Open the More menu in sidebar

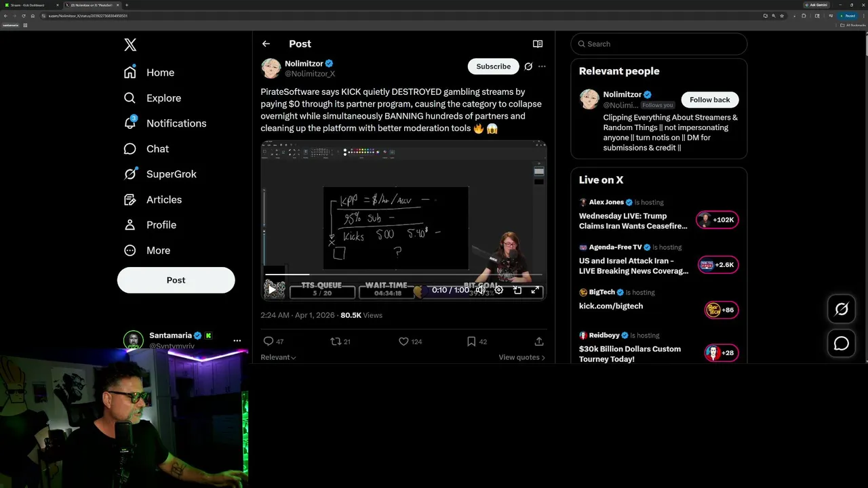147,250
